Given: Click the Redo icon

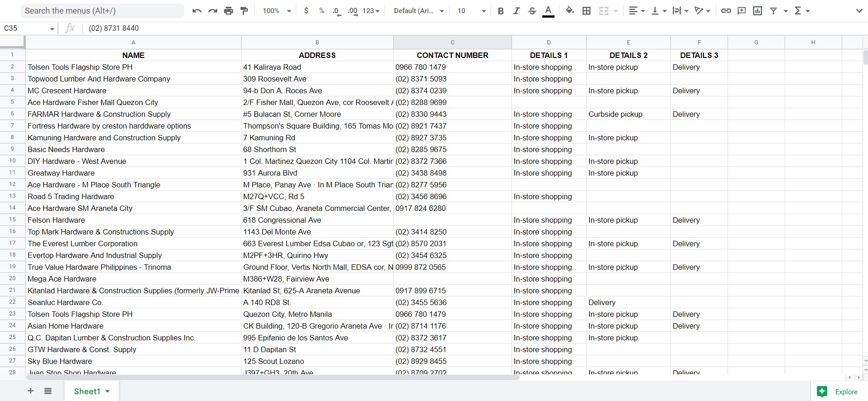Looking at the screenshot, I should click(x=212, y=11).
